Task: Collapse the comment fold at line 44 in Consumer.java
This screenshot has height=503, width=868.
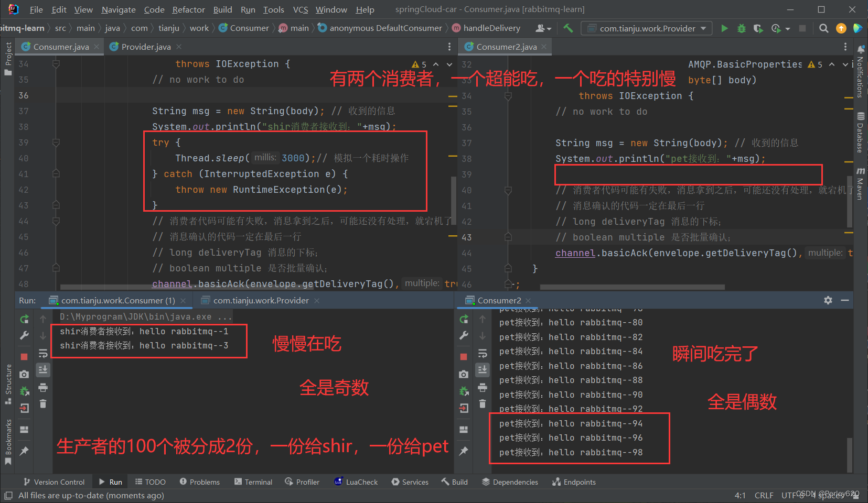Action: tap(56, 221)
